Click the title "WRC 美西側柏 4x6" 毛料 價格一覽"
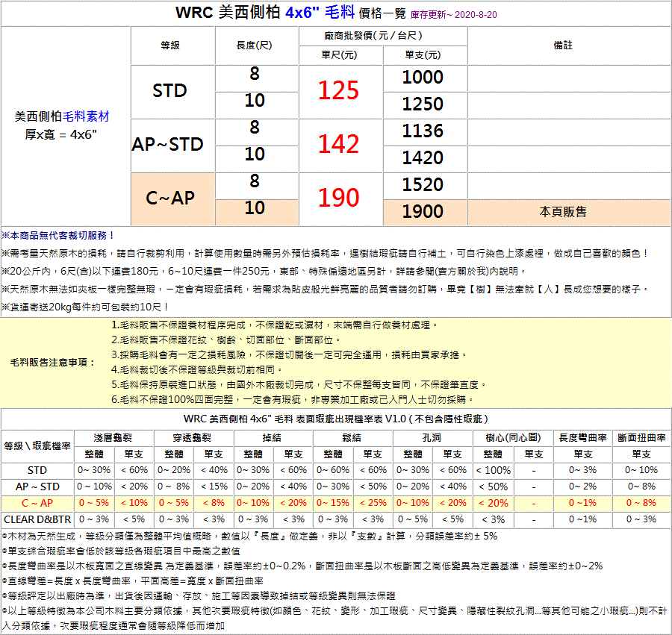 pyautogui.click(x=290, y=13)
